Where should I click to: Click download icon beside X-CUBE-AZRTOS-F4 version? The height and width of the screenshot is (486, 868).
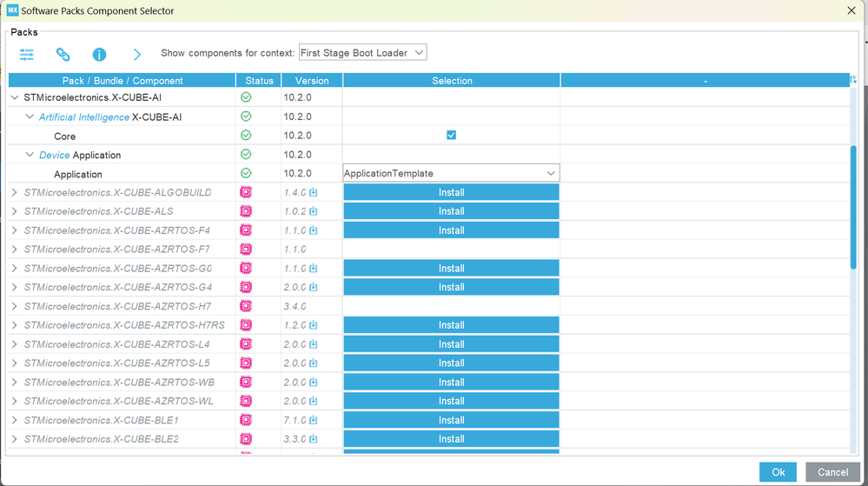click(x=314, y=230)
